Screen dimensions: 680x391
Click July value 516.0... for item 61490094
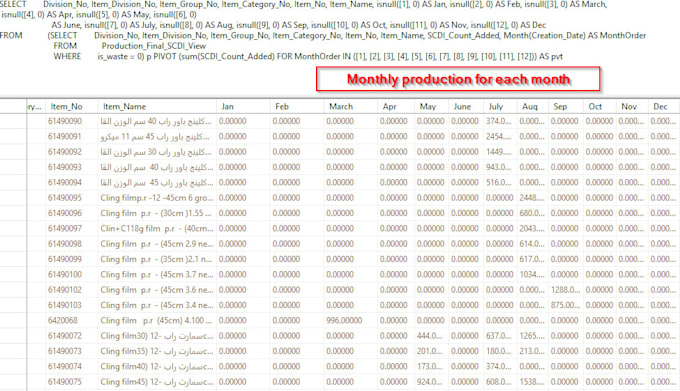tap(498, 182)
